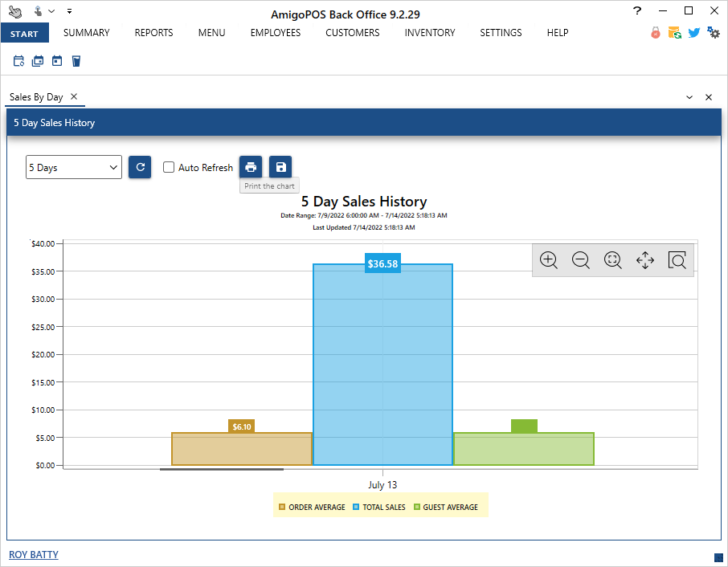The width and height of the screenshot is (728, 567).
Task: Zoom in on the chart
Action: (x=549, y=260)
